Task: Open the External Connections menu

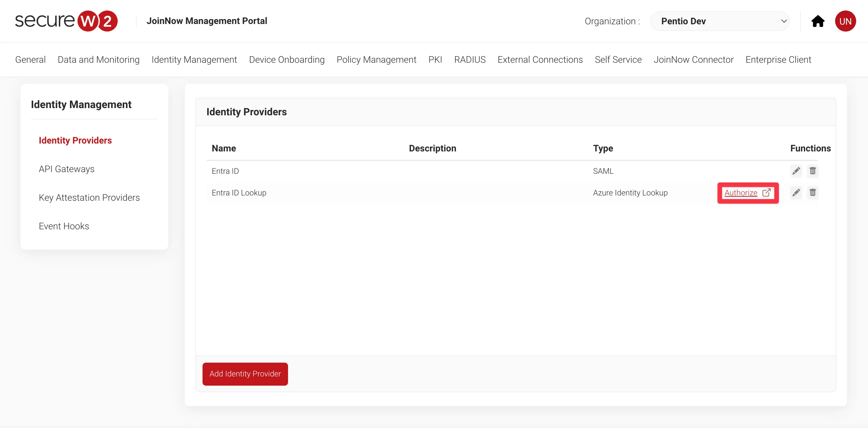Action: point(540,59)
